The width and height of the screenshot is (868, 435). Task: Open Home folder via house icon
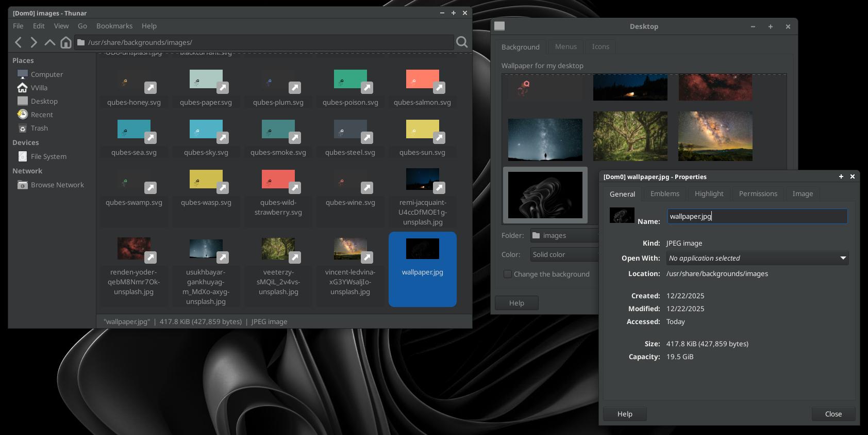point(65,42)
